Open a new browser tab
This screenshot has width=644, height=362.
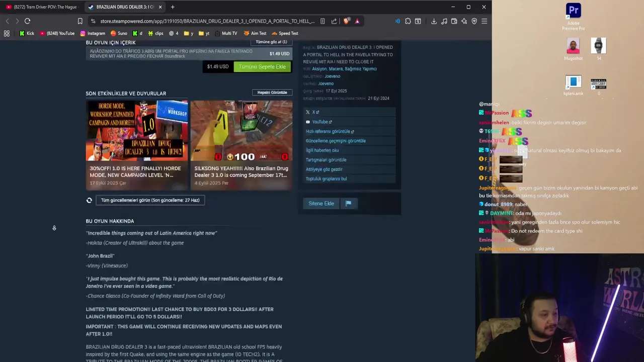173,7
